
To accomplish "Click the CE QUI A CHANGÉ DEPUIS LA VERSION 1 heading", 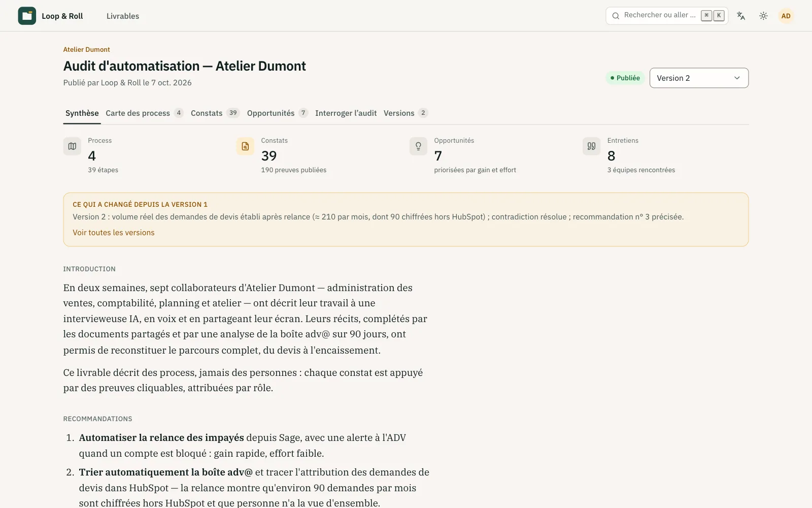I will [x=140, y=204].
